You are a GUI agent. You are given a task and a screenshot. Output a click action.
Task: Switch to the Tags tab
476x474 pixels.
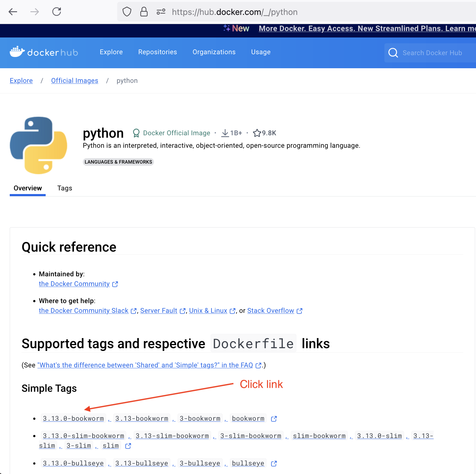[65, 188]
